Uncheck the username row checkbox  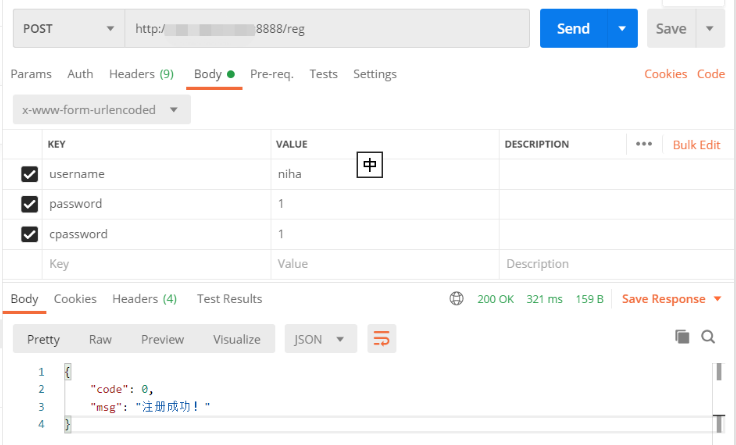click(x=30, y=174)
